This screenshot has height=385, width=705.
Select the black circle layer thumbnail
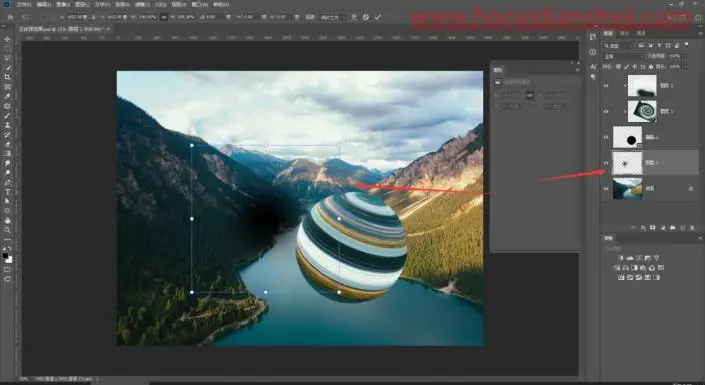627,137
